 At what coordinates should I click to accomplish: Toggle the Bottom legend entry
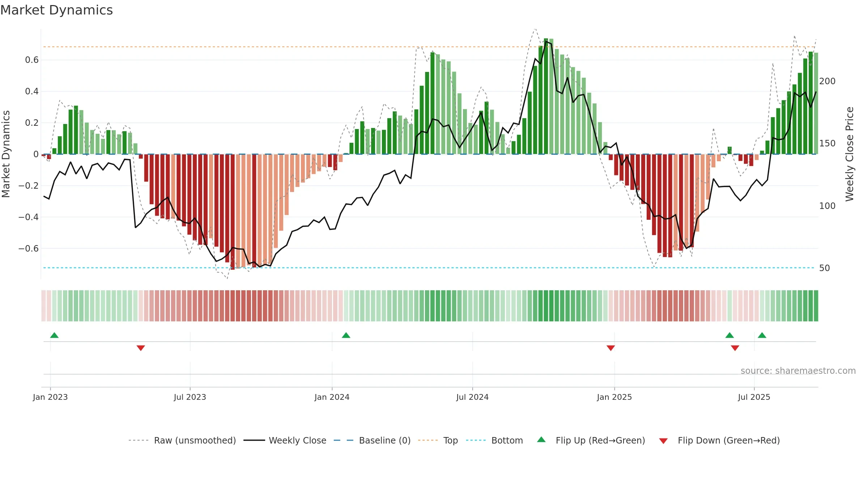[x=494, y=440]
